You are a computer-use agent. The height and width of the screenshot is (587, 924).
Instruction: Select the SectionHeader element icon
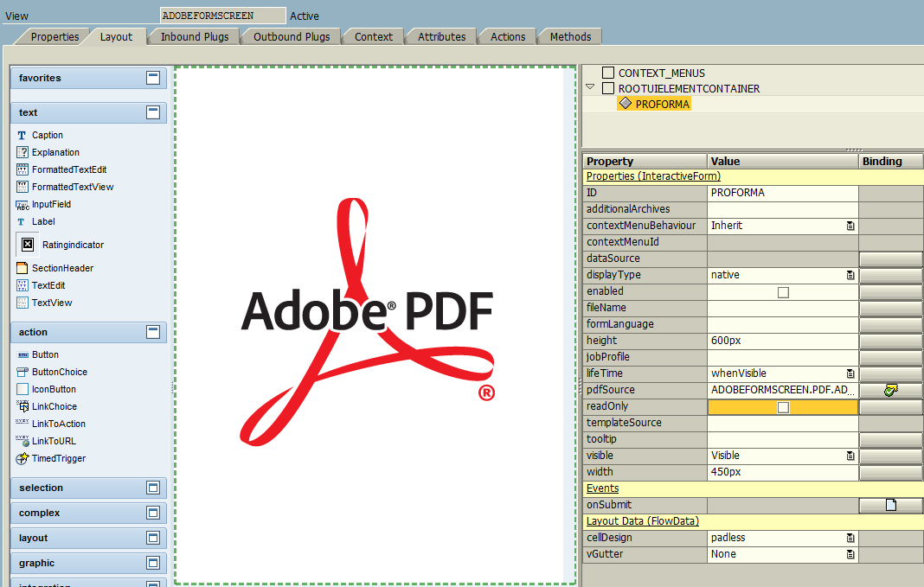[23, 268]
